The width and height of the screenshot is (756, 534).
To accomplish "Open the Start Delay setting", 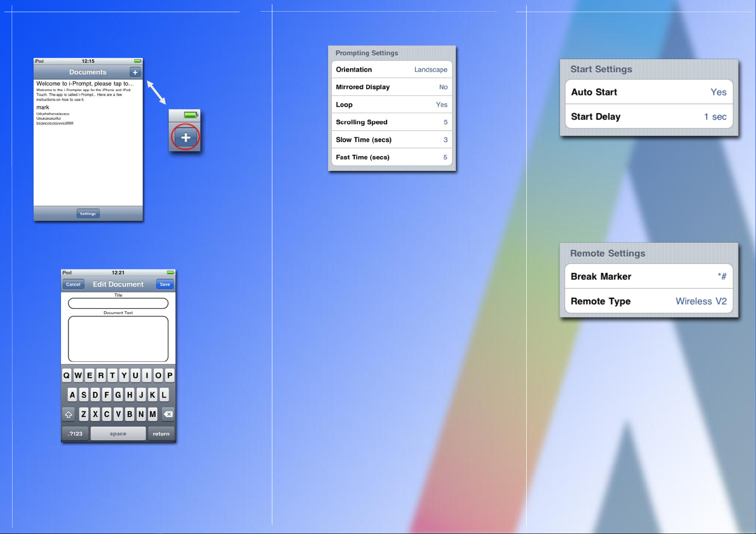I will click(x=649, y=117).
